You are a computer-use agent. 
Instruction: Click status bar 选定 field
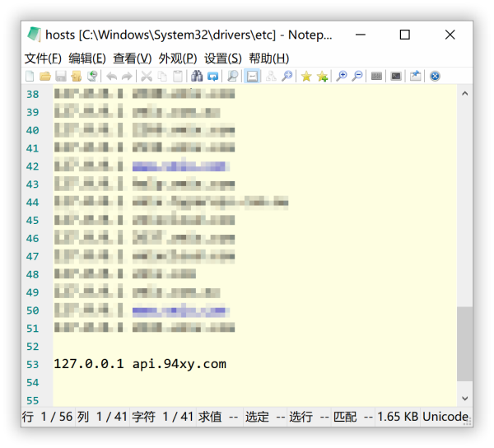pyautogui.click(x=265, y=417)
